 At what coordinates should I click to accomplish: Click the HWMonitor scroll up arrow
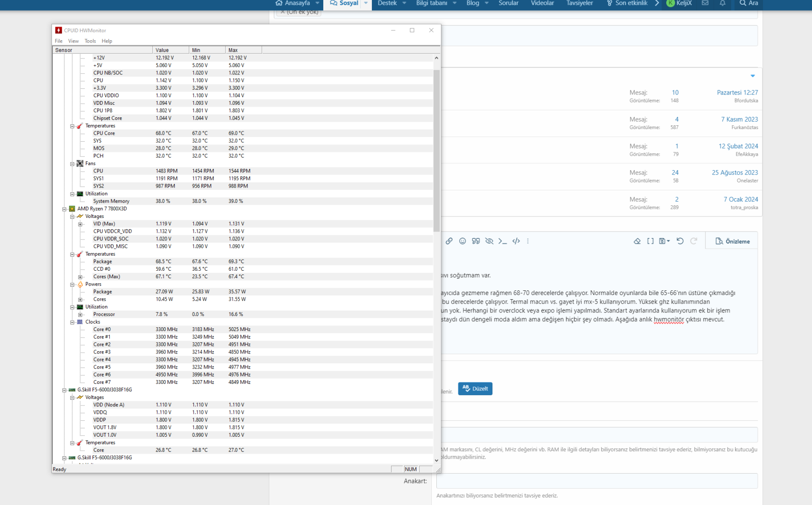[x=436, y=58]
